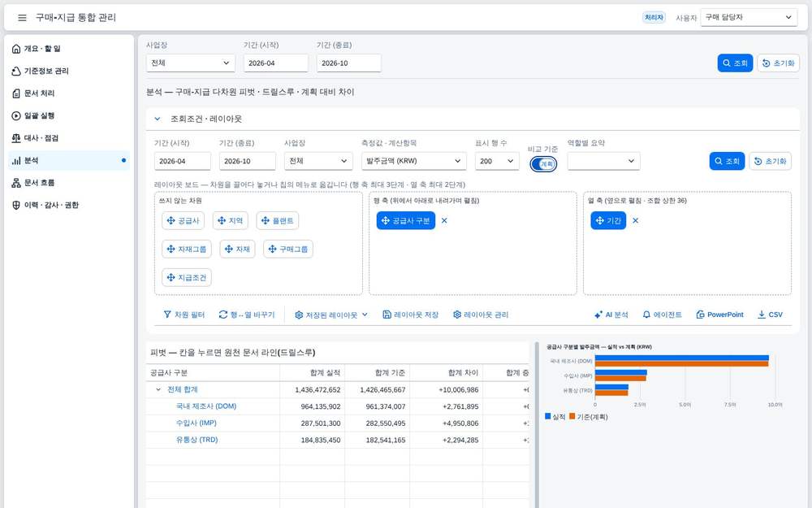Open the hamburger navigation menu
Viewport: 812px width, 508px height.
pos(22,18)
